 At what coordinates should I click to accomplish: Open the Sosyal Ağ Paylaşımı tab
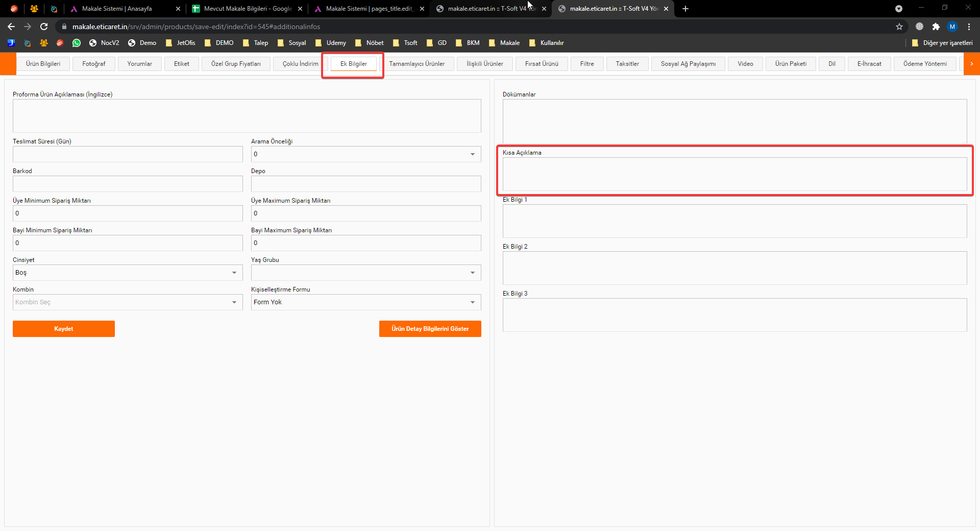688,64
